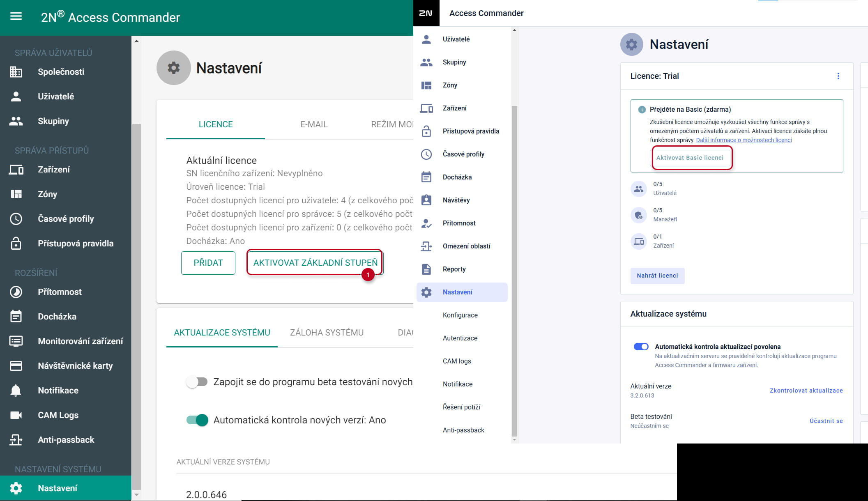This screenshot has height=501, width=868.
Task: Click old interface sidebar scroll-up arrow
Action: click(136, 41)
